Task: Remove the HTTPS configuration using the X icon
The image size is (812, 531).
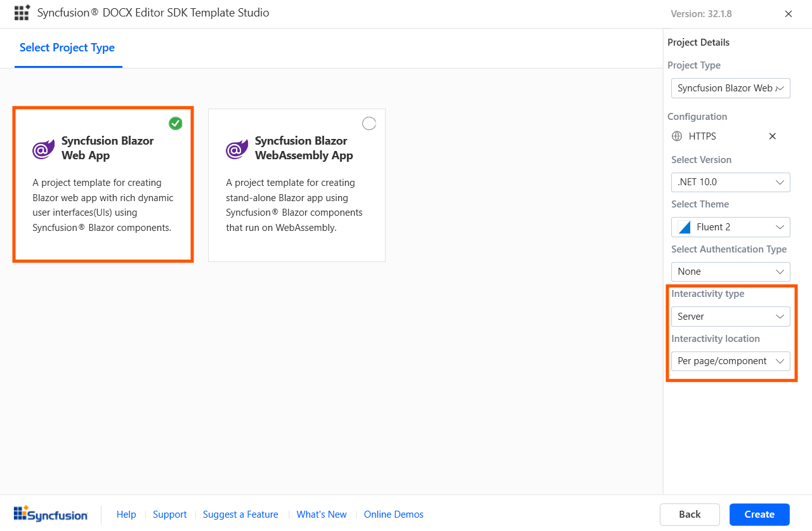Action: (x=772, y=136)
